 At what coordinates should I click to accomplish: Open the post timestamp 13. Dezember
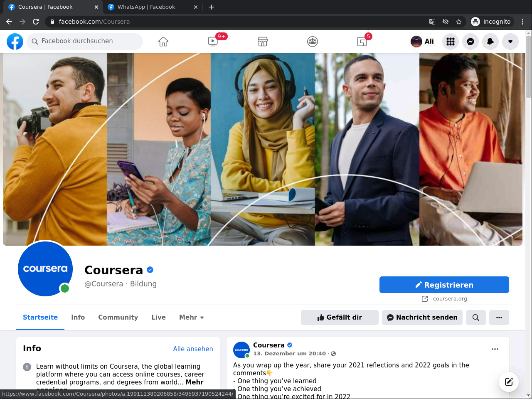(289, 354)
